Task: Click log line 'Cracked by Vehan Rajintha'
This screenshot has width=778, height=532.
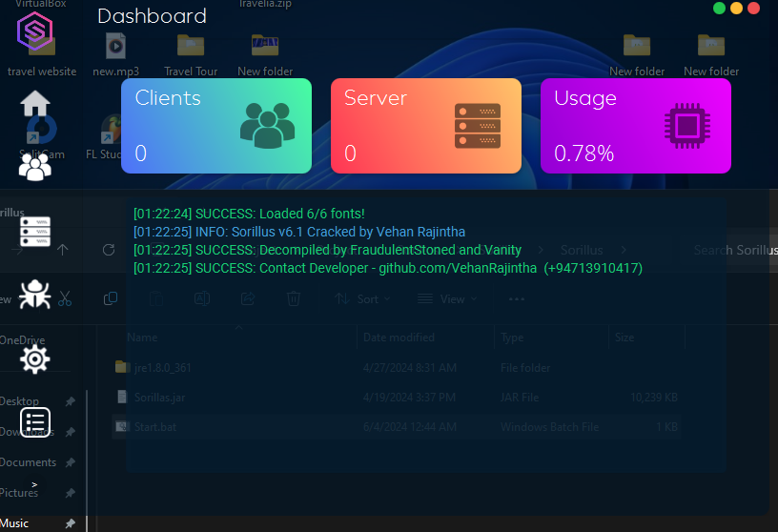Action: 299,232
